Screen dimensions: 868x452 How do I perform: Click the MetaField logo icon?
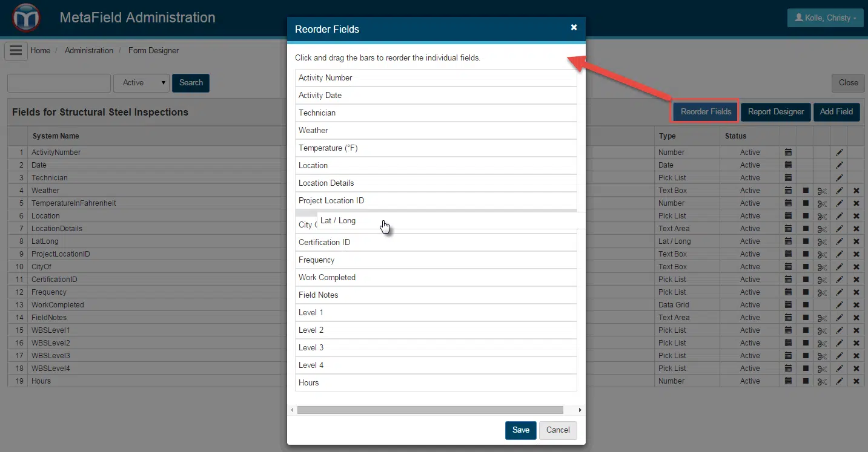[x=26, y=18]
